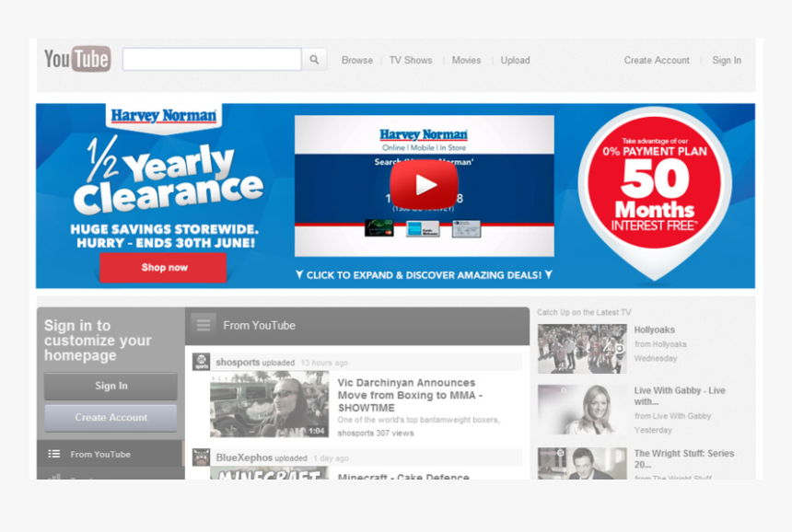Click the grey Sign In sidebar button
The width and height of the screenshot is (792, 532).
[111, 387]
